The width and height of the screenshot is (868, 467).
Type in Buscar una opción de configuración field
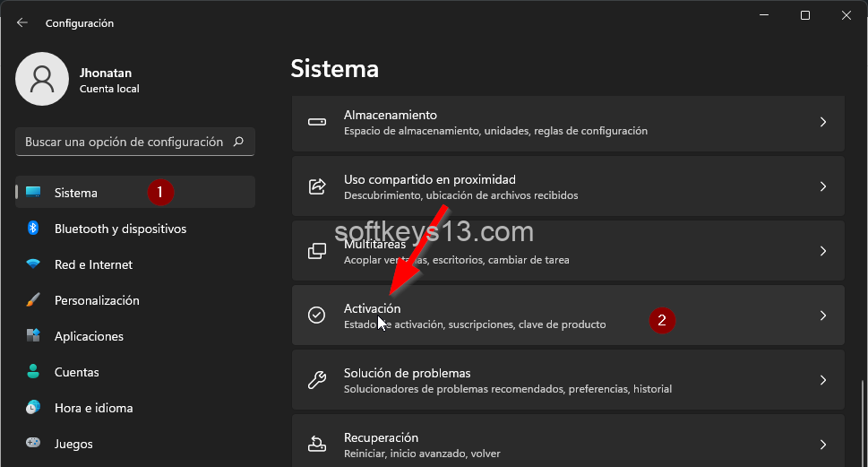[x=124, y=142]
